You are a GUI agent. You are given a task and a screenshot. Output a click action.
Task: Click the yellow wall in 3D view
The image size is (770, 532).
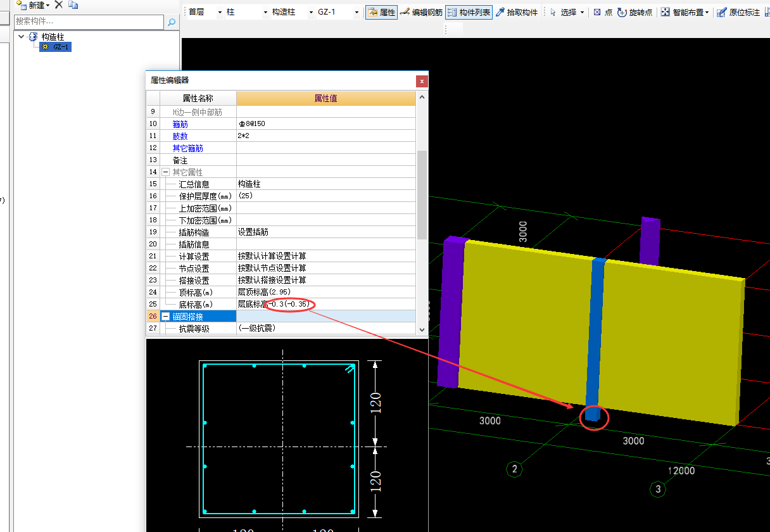coord(526,323)
